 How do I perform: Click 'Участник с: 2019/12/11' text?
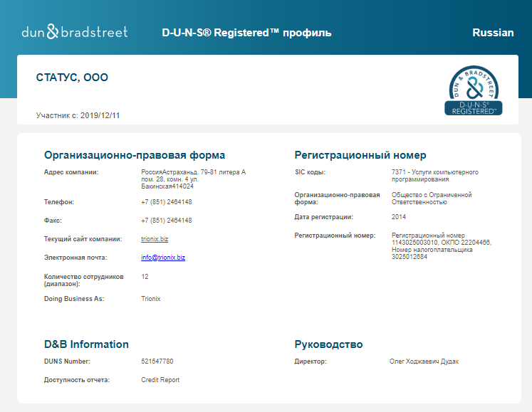(78, 116)
